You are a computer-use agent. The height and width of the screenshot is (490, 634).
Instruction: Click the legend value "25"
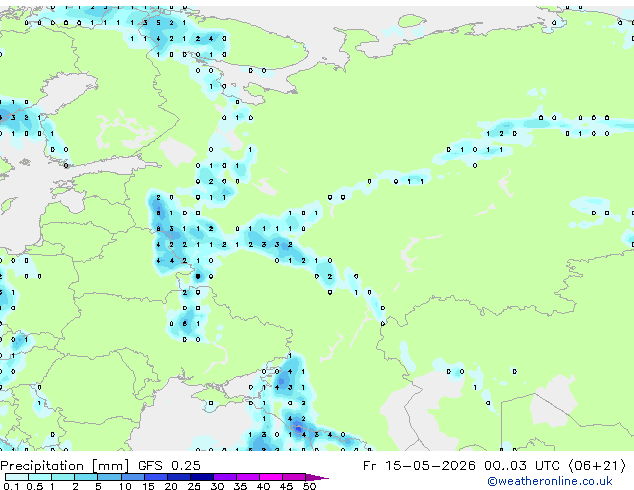click(x=194, y=486)
